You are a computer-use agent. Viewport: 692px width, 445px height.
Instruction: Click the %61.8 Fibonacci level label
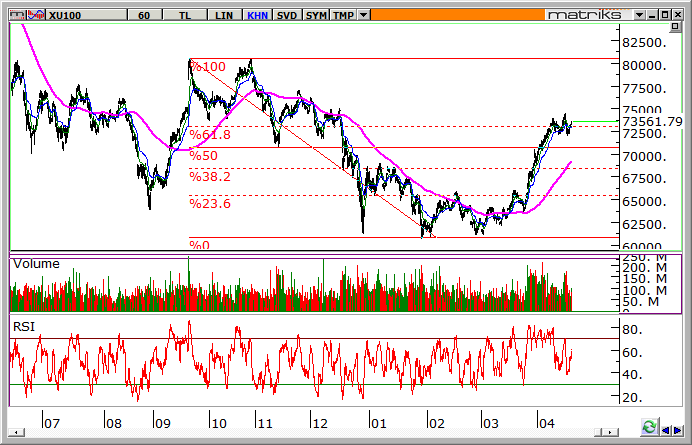(210, 134)
